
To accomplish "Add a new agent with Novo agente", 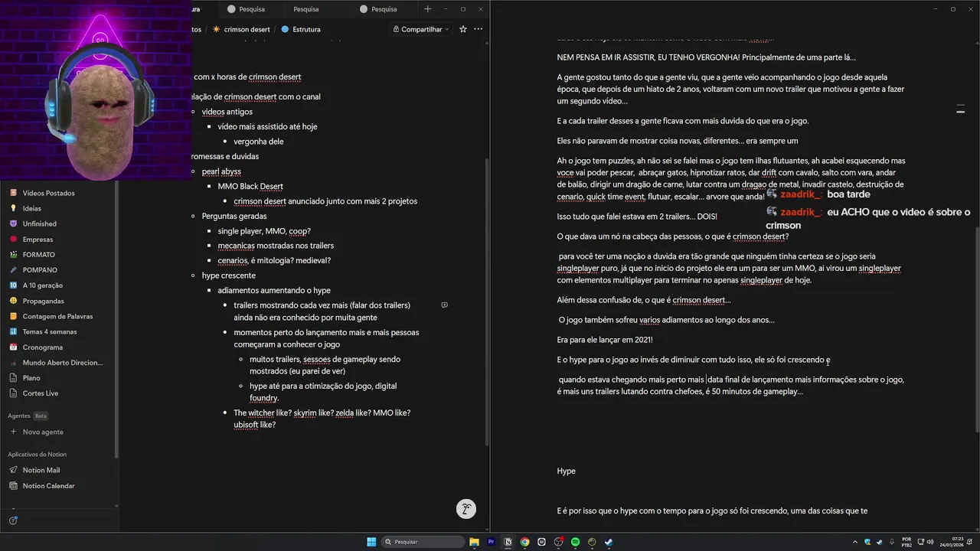I will [37, 432].
